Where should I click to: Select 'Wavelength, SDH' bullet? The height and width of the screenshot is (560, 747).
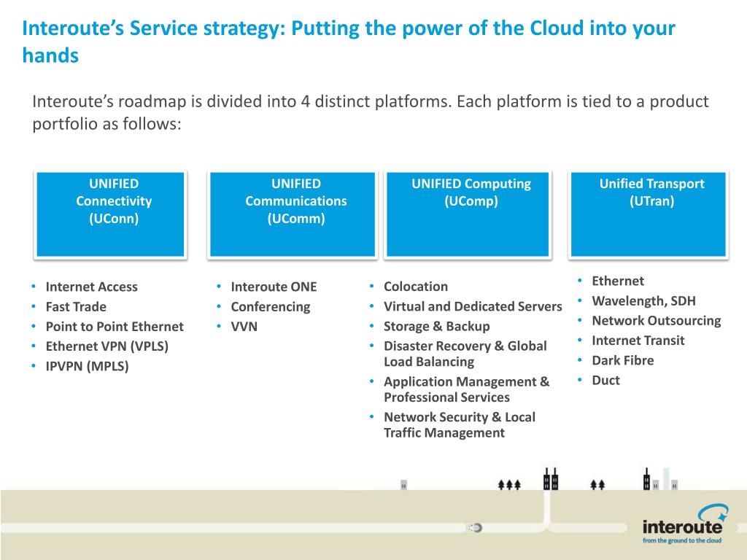coord(643,301)
